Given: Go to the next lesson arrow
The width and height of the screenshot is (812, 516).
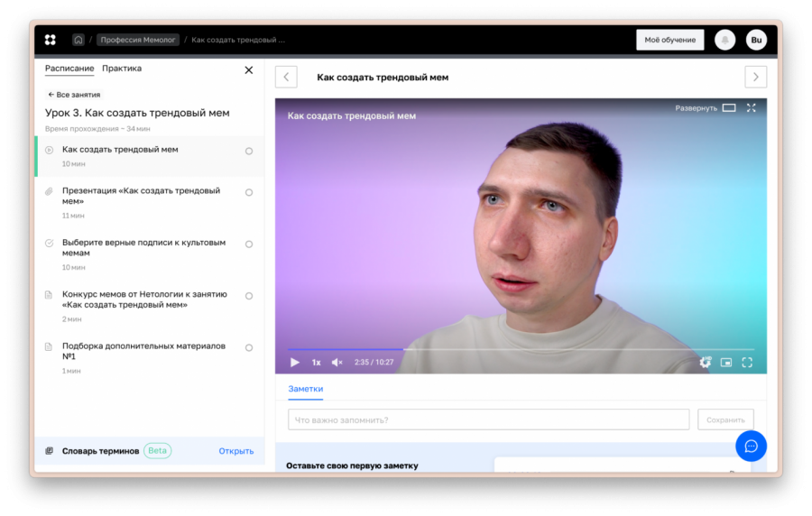Looking at the screenshot, I should click(x=755, y=77).
